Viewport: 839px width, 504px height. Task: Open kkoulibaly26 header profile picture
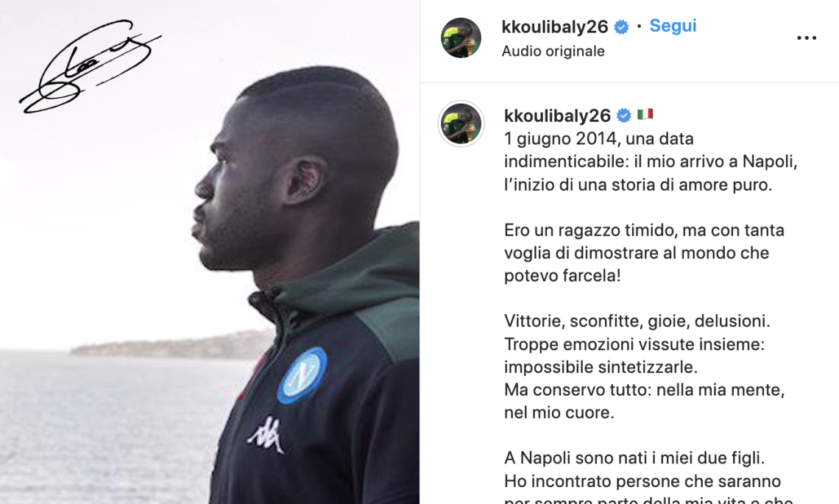click(461, 38)
